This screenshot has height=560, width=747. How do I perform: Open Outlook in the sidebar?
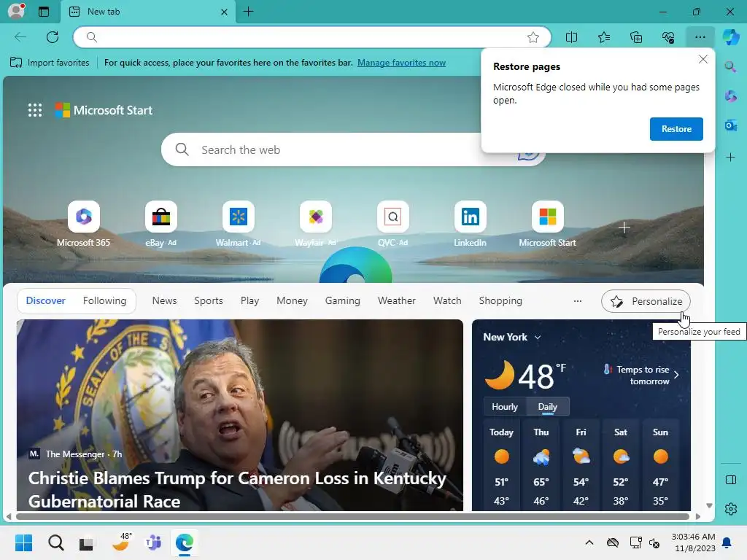pyautogui.click(x=730, y=125)
